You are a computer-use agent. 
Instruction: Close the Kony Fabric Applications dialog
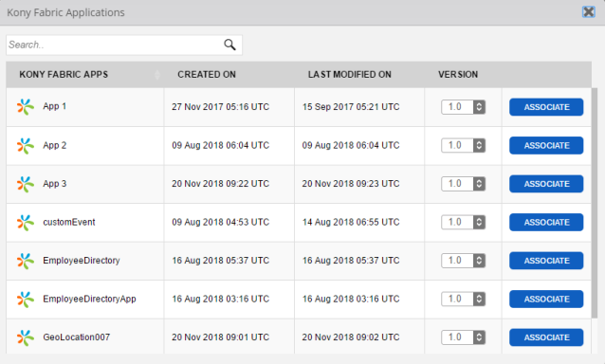589,12
